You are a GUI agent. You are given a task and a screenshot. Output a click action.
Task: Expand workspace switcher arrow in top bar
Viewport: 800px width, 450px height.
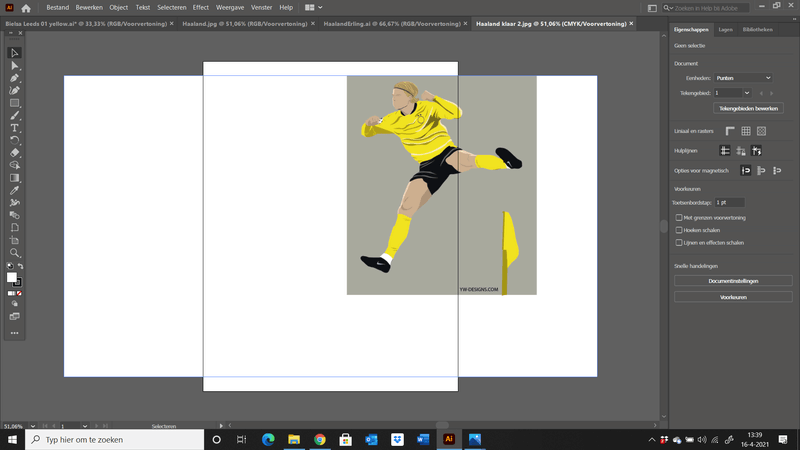[x=320, y=8]
